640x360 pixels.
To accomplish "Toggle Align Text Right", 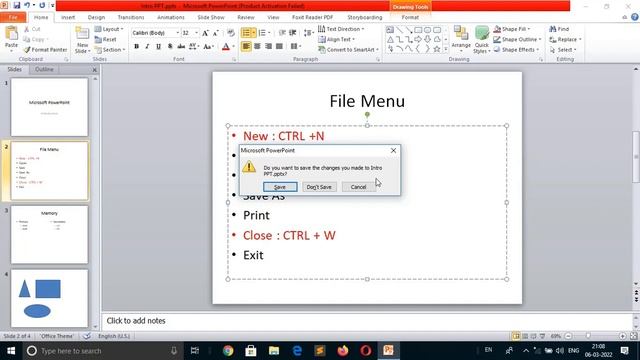I will [268, 46].
